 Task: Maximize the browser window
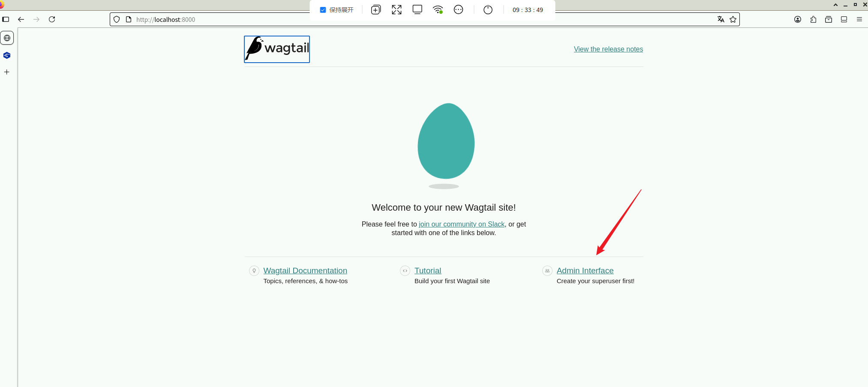[x=855, y=5]
